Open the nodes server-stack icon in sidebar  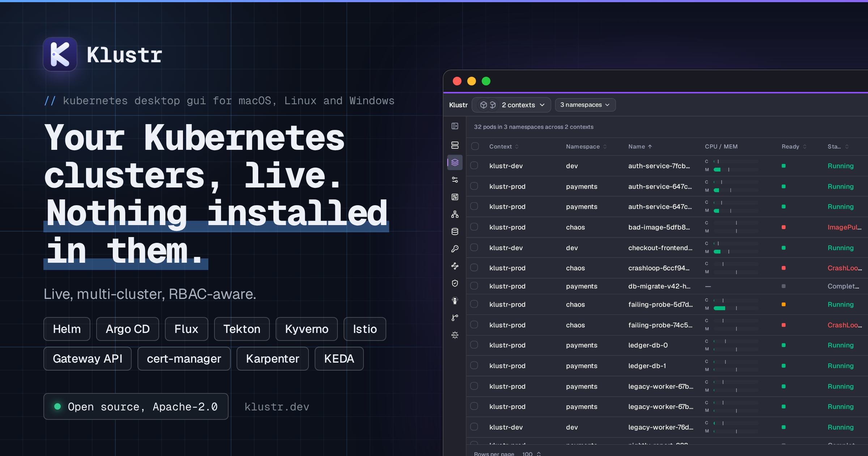pyautogui.click(x=455, y=145)
